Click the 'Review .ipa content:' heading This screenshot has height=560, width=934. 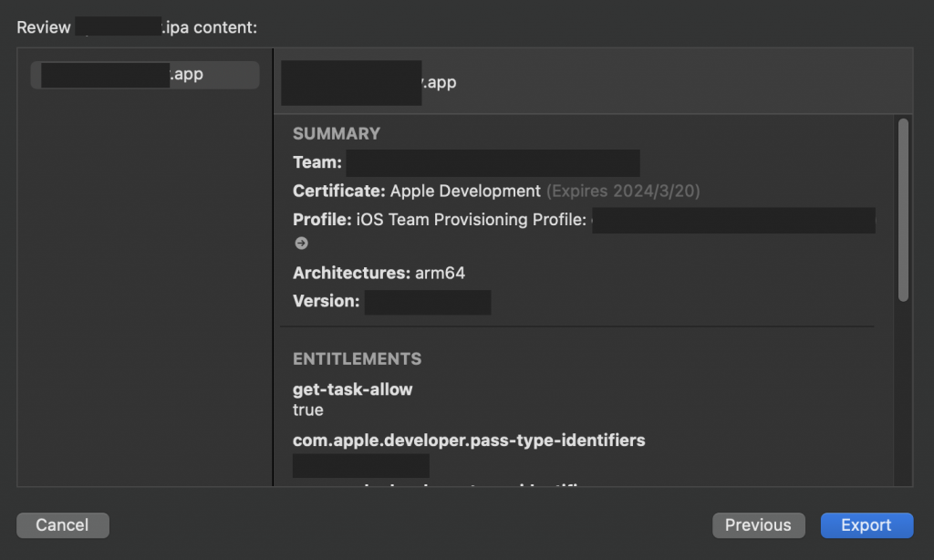137,27
